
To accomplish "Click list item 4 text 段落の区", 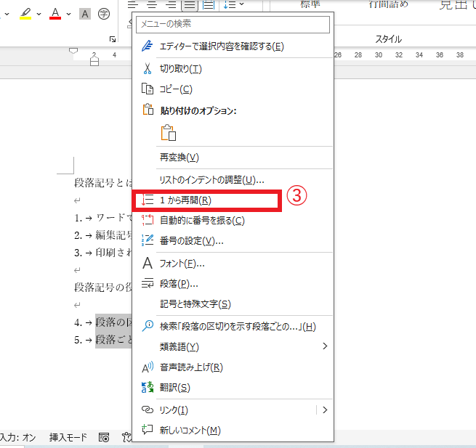I will click(113, 322).
